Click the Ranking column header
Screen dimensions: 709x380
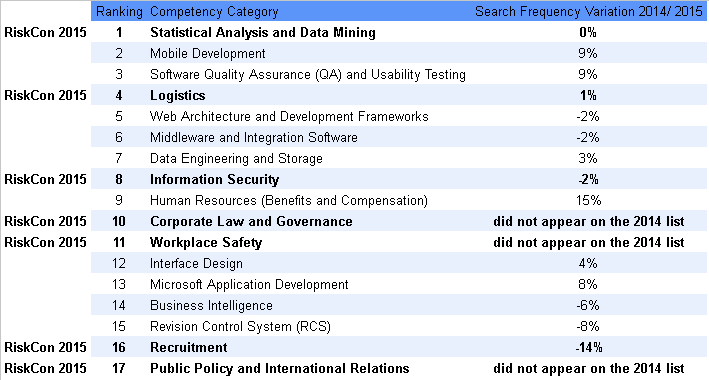click(x=119, y=11)
